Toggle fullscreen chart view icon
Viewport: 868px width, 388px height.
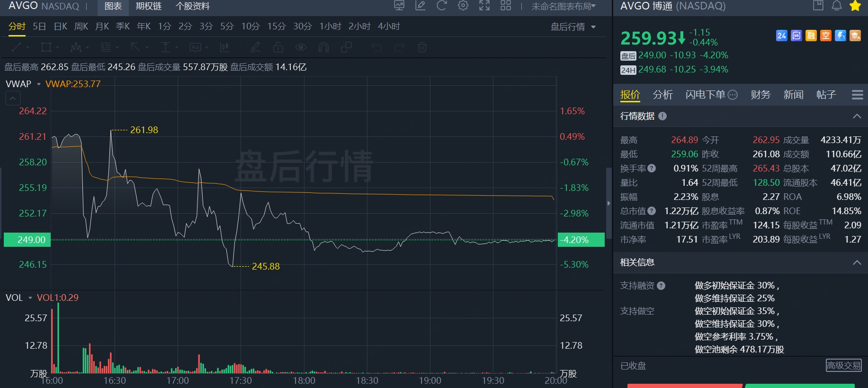[484, 6]
